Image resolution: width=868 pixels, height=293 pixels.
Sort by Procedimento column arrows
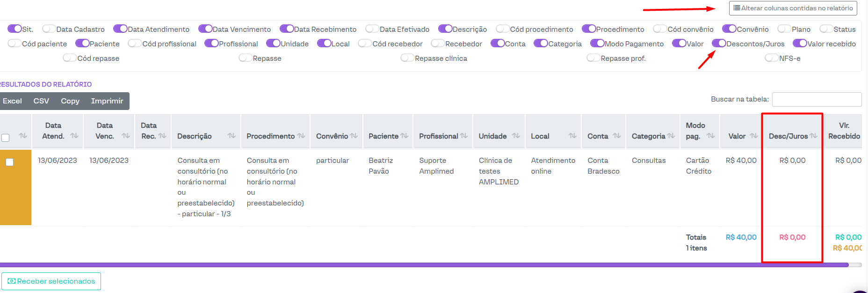(301, 136)
